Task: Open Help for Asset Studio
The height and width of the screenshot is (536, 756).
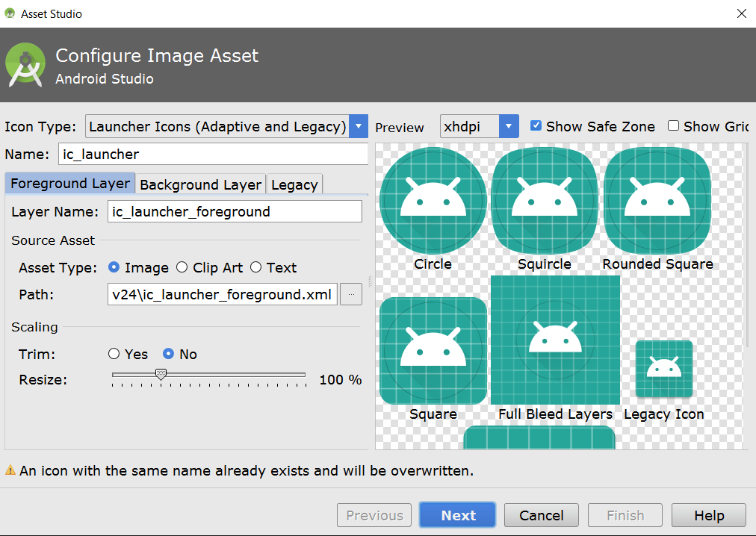Action: tap(708, 515)
